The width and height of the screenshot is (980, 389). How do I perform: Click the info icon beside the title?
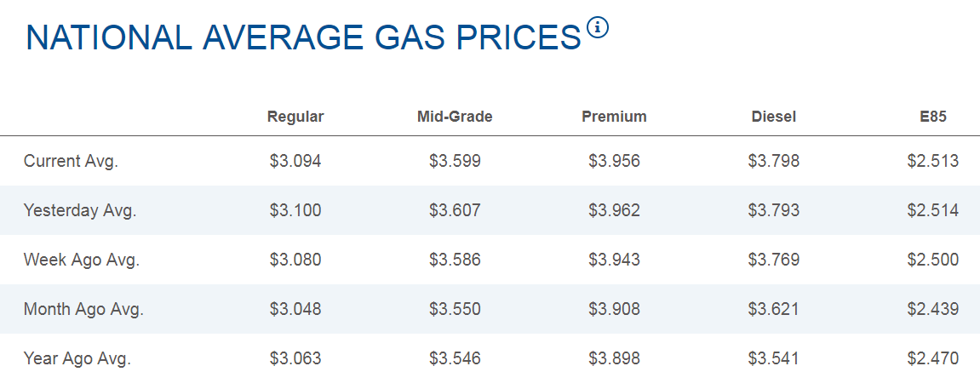point(599,28)
